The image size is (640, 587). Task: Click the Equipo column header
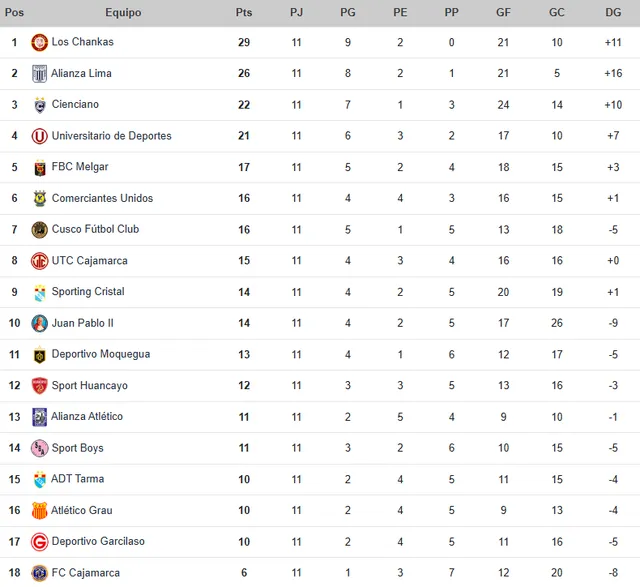point(123,13)
